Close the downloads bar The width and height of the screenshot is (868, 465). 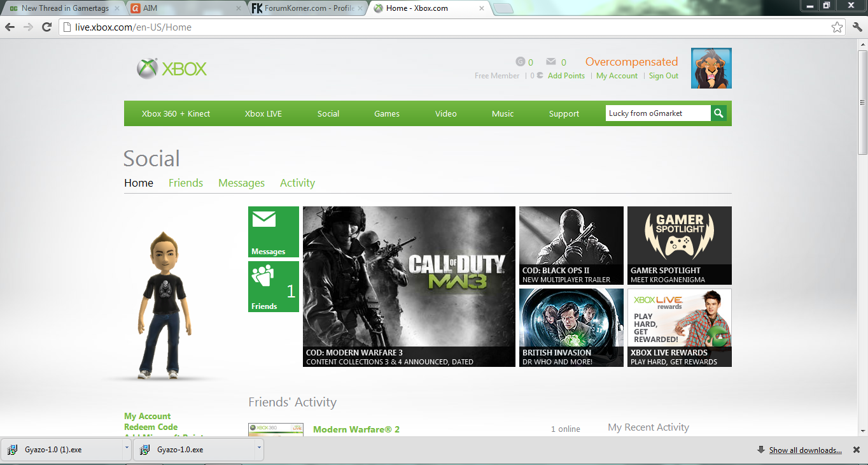point(857,450)
